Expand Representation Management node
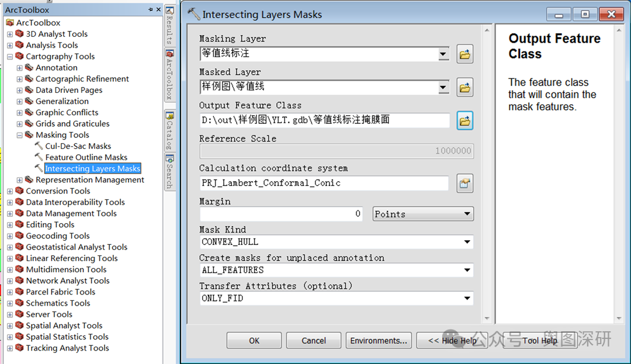The image size is (631, 364). point(19,180)
